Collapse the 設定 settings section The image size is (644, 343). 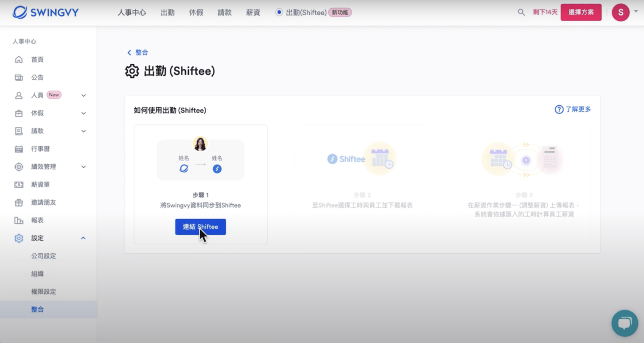pyautogui.click(x=83, y=238)
